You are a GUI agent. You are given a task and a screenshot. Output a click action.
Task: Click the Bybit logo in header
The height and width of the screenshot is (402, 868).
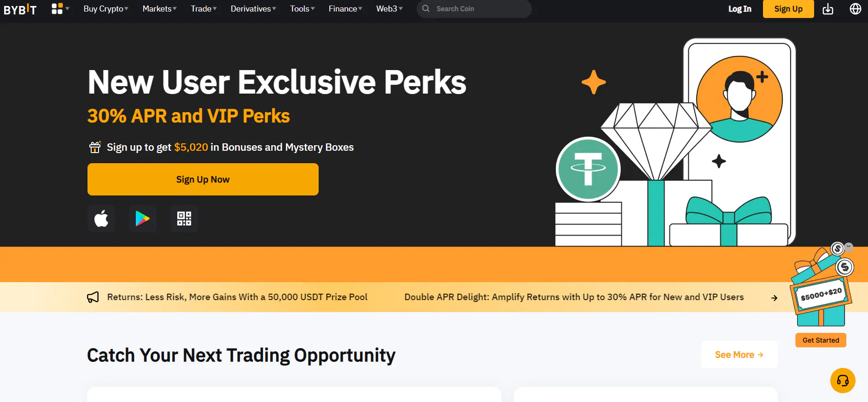coord(20,9)
